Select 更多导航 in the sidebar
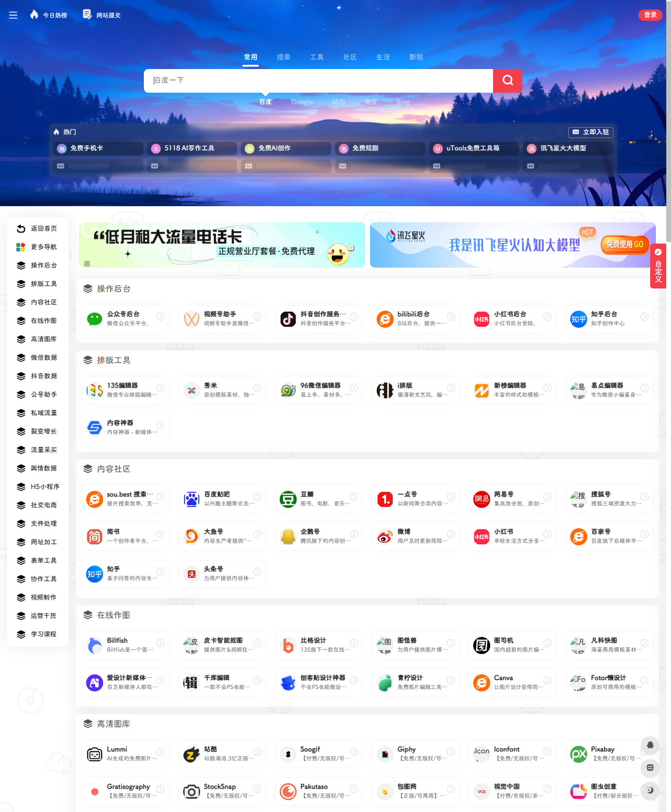 tap(38, 247)
